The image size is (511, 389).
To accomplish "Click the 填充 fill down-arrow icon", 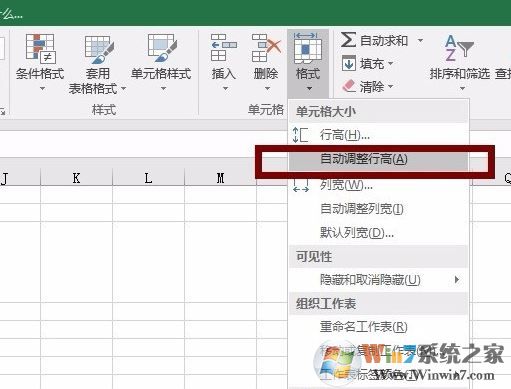I will (x=349, y=63).
